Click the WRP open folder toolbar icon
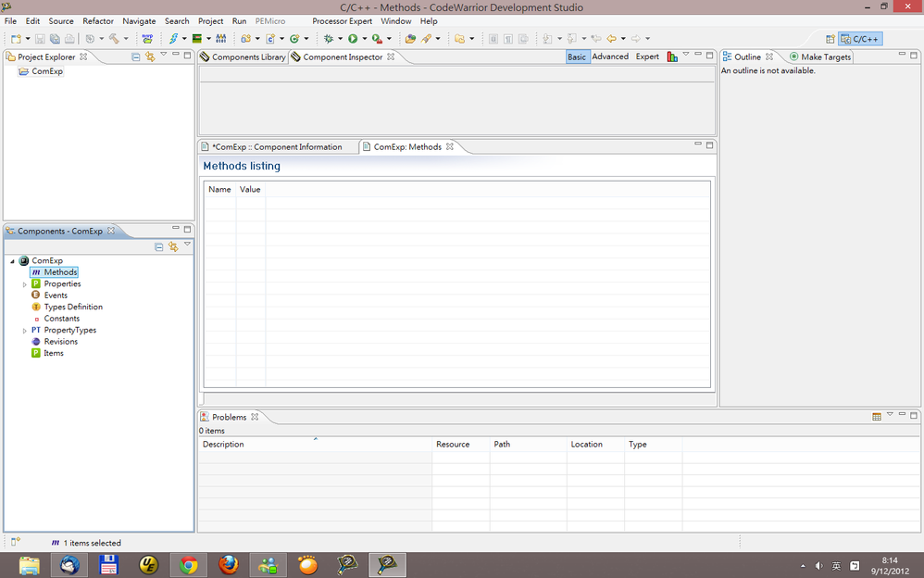 click(147, 39)
